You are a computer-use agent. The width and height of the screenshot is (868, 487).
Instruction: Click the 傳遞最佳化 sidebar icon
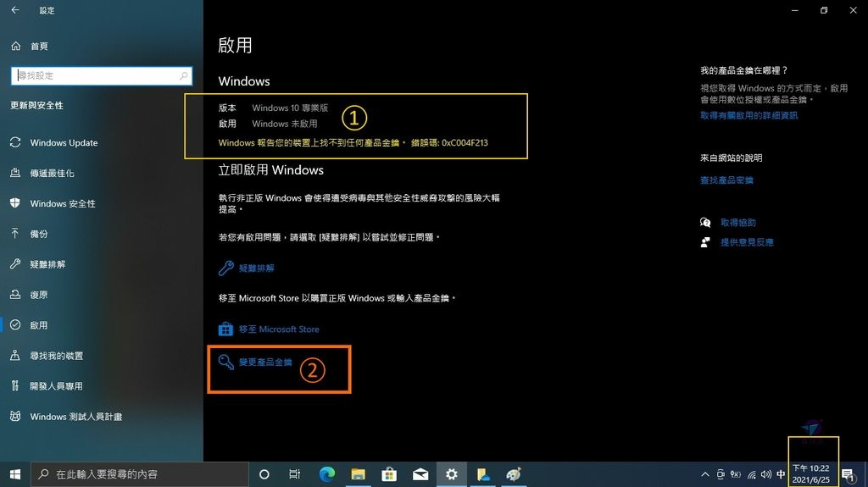click(15, 173)
